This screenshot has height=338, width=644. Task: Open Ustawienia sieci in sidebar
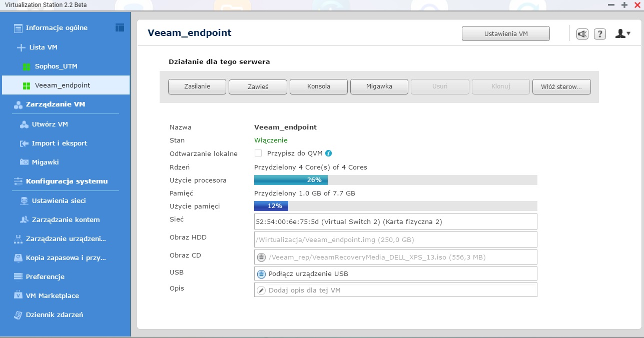point(59,200)
